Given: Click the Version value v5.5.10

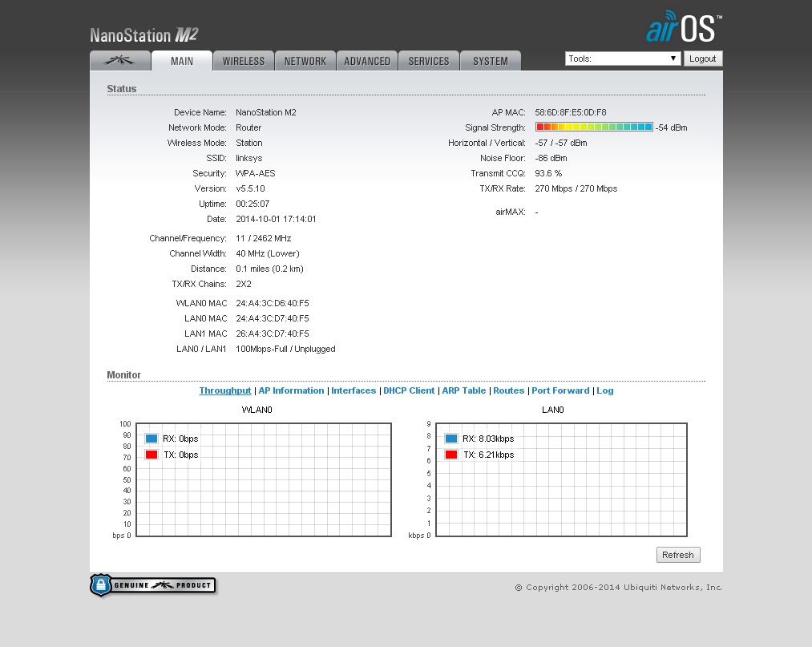Looking at the screenshot, I should [x=250, y=188].
